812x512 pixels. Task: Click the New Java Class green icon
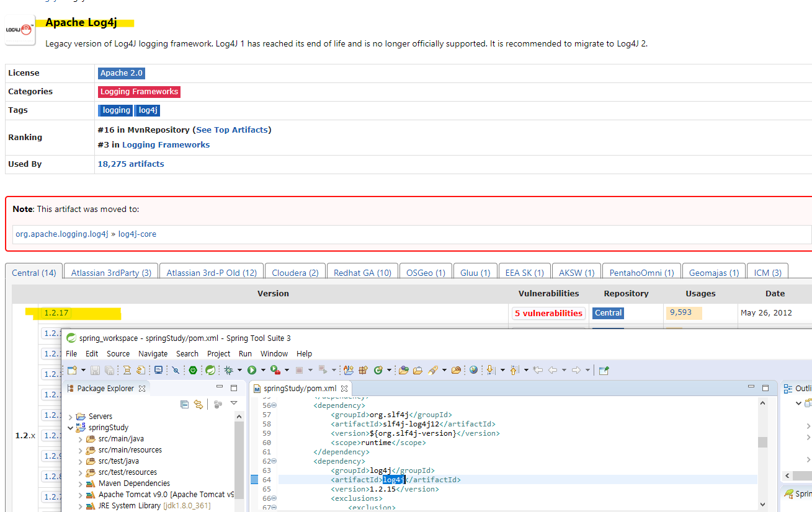378,370
